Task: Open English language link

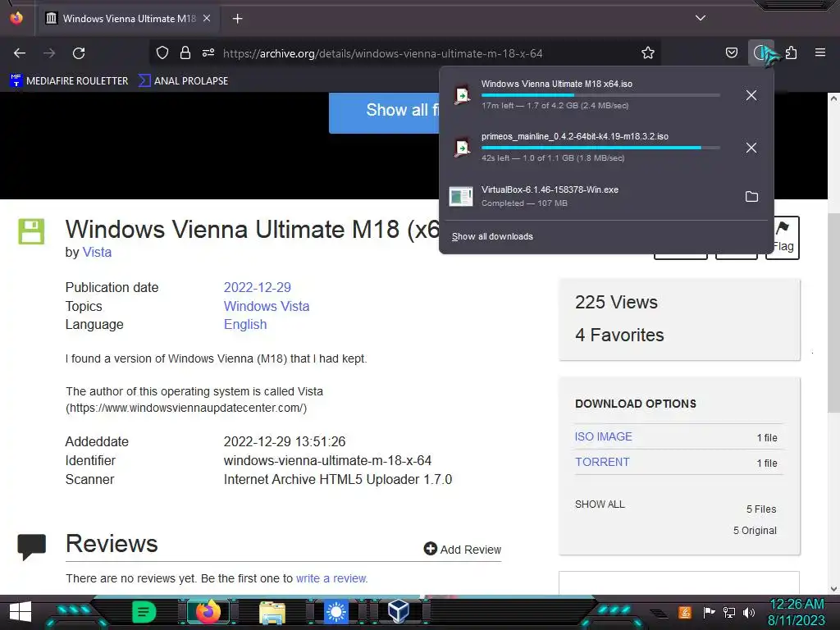Action: click(244, 325)
